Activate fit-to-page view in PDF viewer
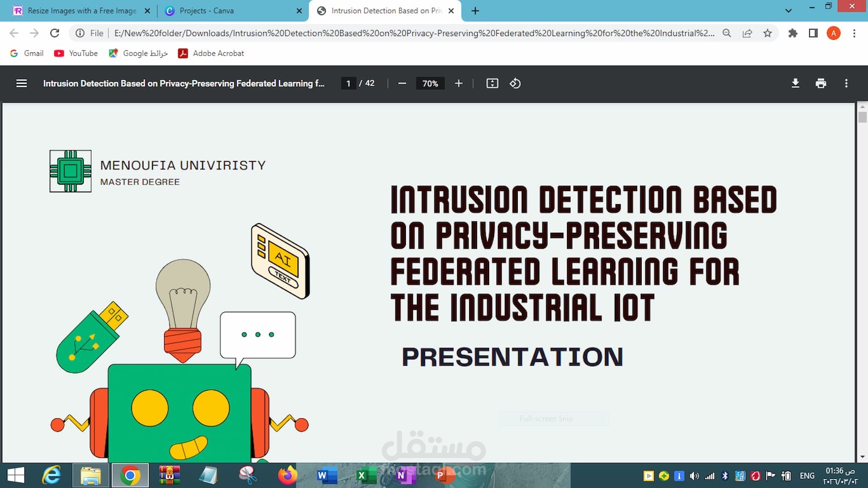Image resolution: width=868 pixels, height=488 pixels. 492,83
